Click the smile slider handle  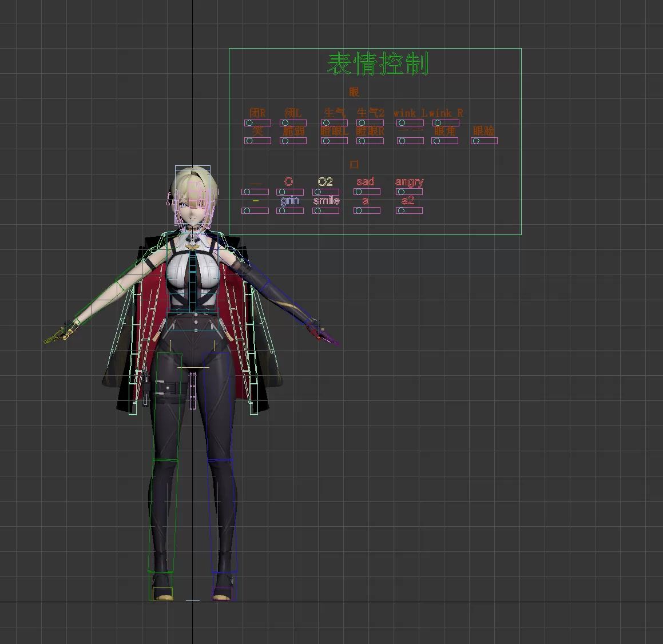[317, 210]
